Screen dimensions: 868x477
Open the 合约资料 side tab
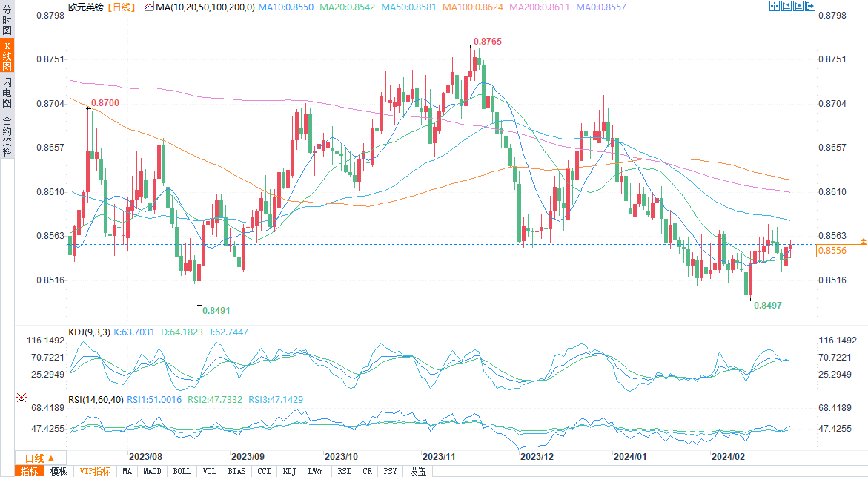[x=7, y=136]
